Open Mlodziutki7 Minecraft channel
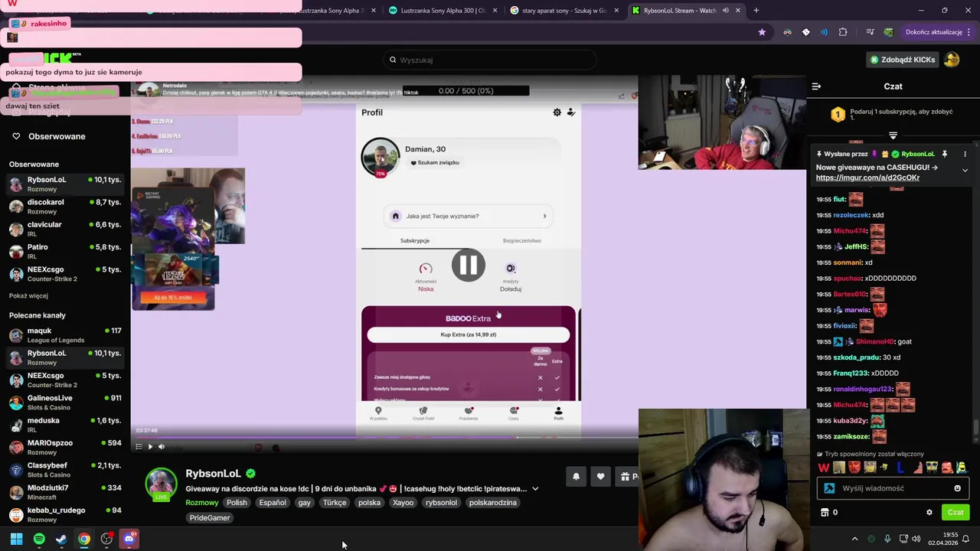 pos(65,492)
